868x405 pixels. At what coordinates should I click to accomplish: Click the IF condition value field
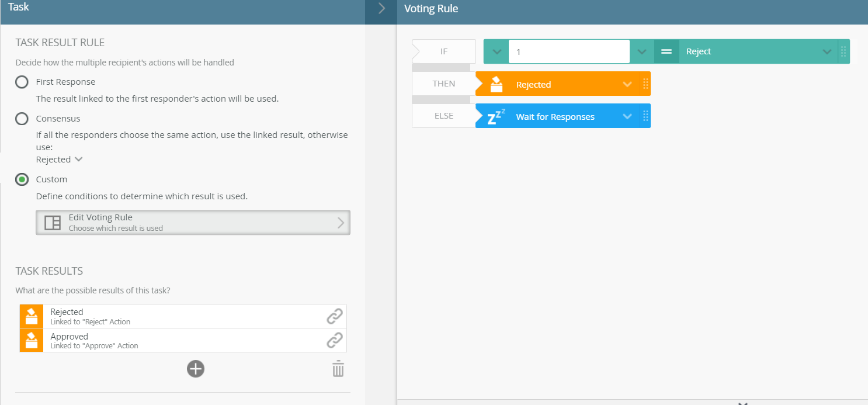click(569, 51)
